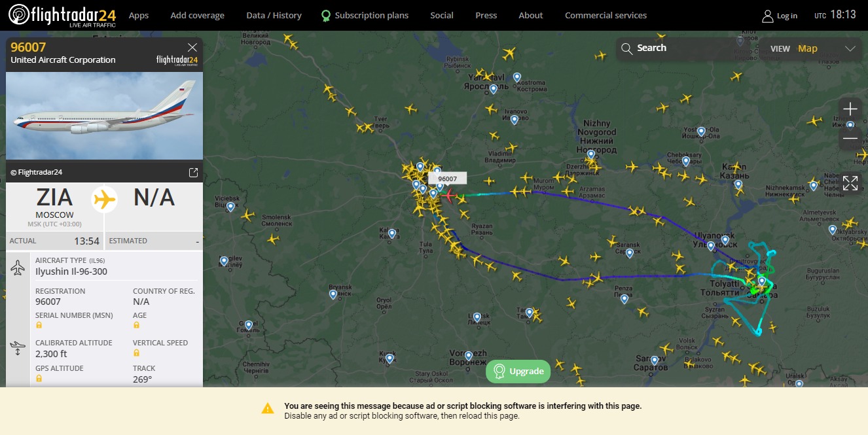Open aircraft photo in external link

point(193,173)
